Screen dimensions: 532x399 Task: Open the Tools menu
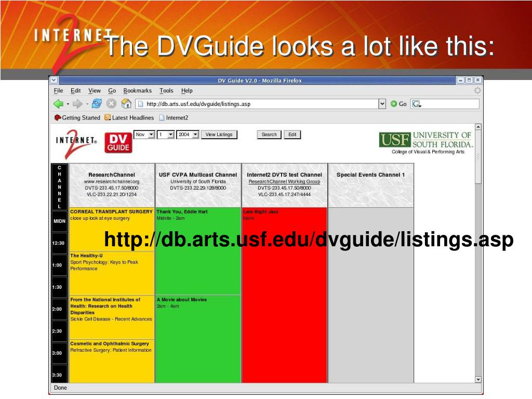pyautogui.click(x=166, y=90)
